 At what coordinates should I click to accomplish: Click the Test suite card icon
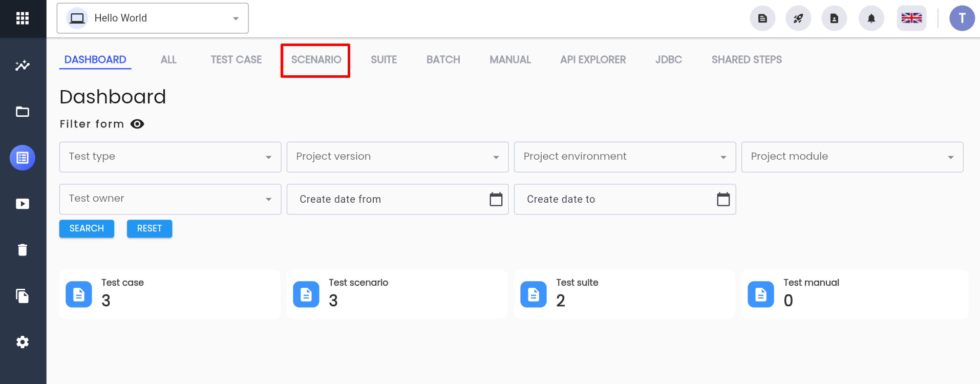pos(534,294)
